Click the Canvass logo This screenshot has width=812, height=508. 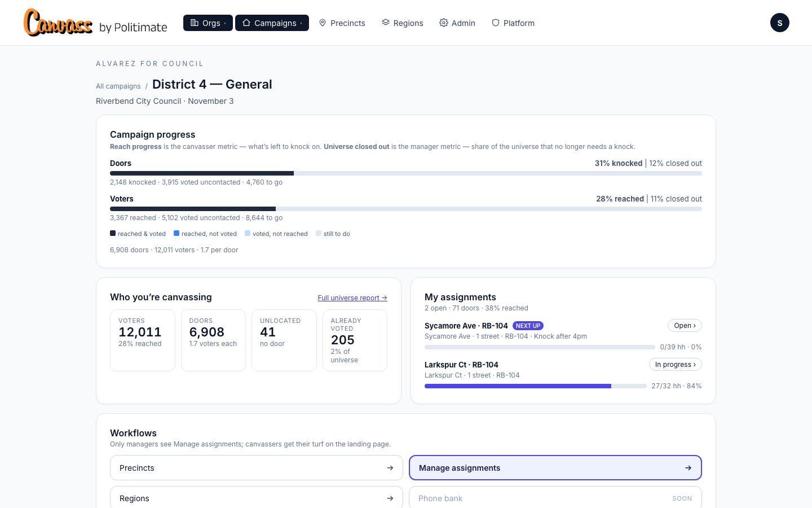[x=58, y=23]
